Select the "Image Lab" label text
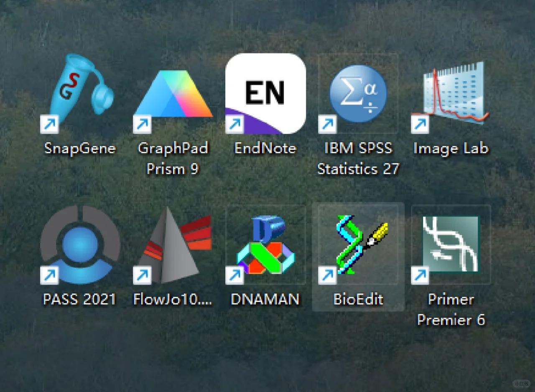Screen dimensions: 535x392 pyautogui.click(x=451, y=148)
